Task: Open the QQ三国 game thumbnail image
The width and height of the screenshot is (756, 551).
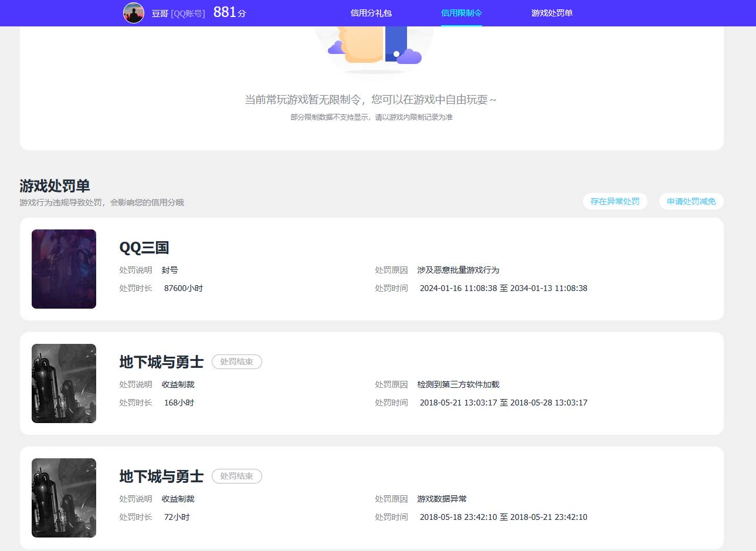Action: [63, 269]
